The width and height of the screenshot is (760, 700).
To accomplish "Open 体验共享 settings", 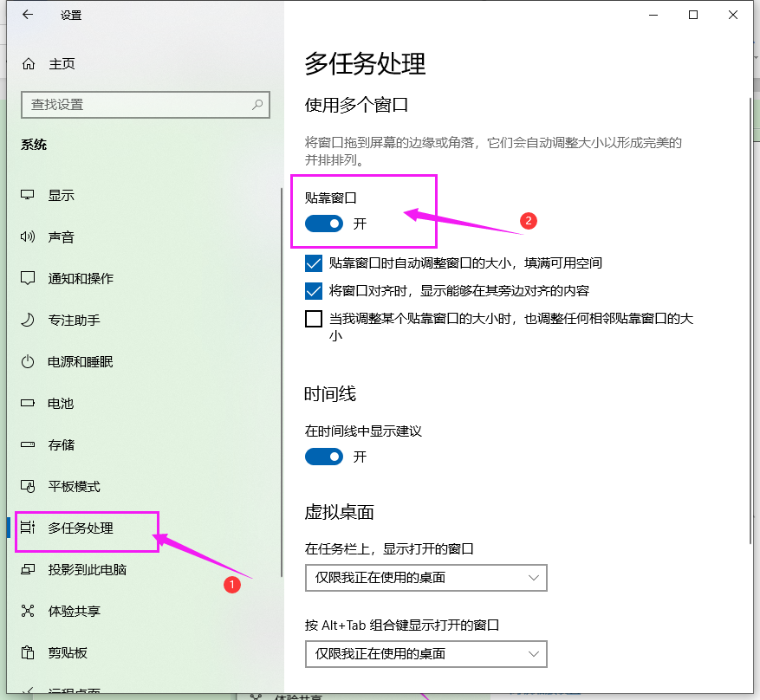I will point(74,612).
